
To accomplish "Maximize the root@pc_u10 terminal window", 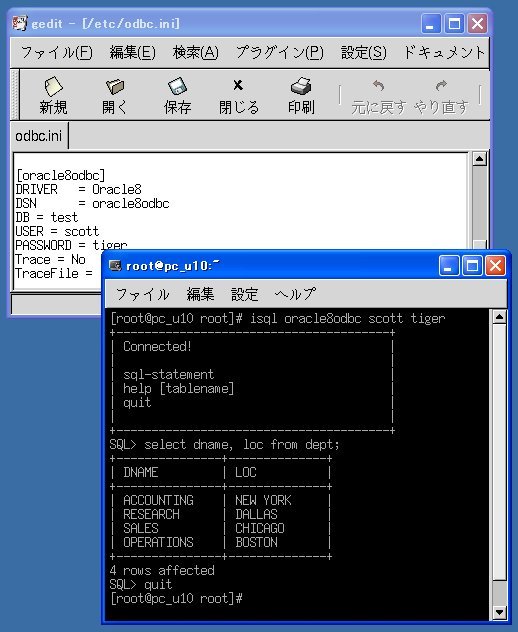I will pyautogui.click(x=472, y=266).
